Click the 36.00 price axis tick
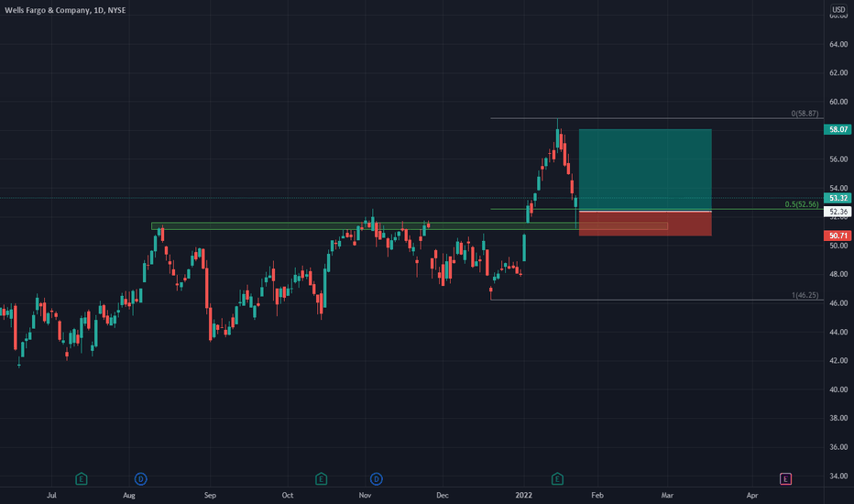 click(x=838, y=447)
